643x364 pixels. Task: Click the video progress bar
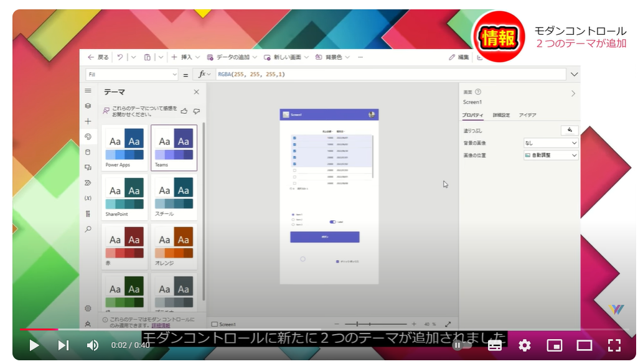point(324,329)
